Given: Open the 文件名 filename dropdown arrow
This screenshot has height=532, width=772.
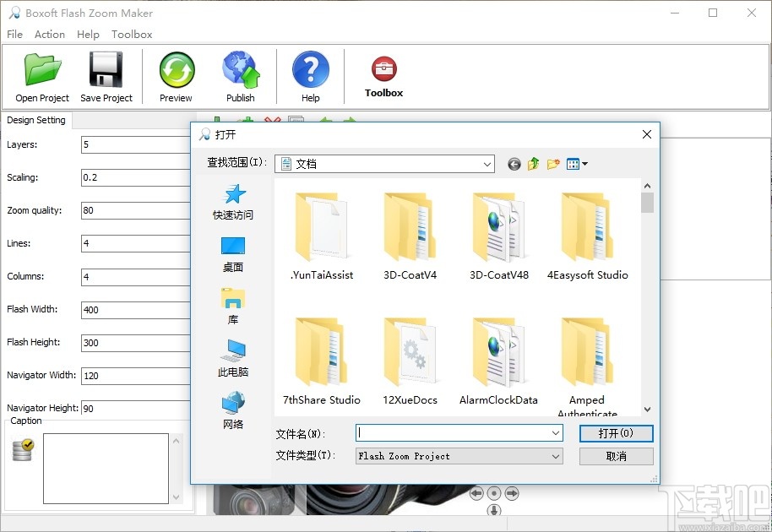Looking at the screenshot, I should [556, 432].
